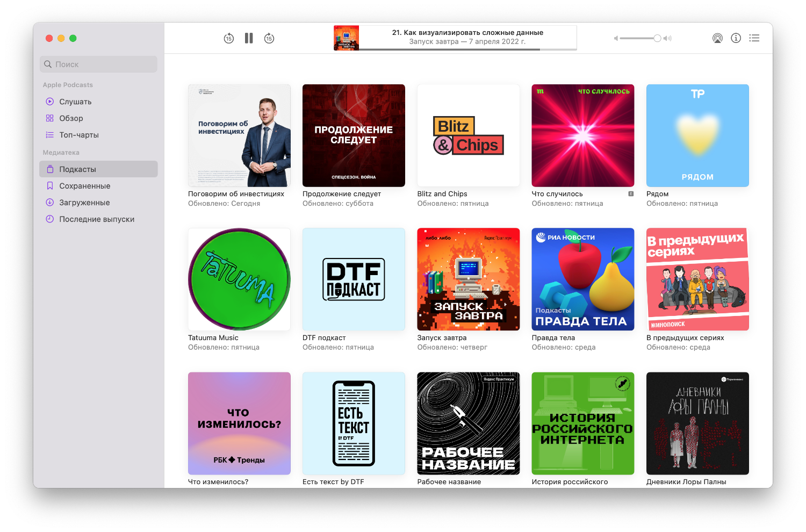Set volume to maximum via loud speaker icon

click(x=667, y=38)
